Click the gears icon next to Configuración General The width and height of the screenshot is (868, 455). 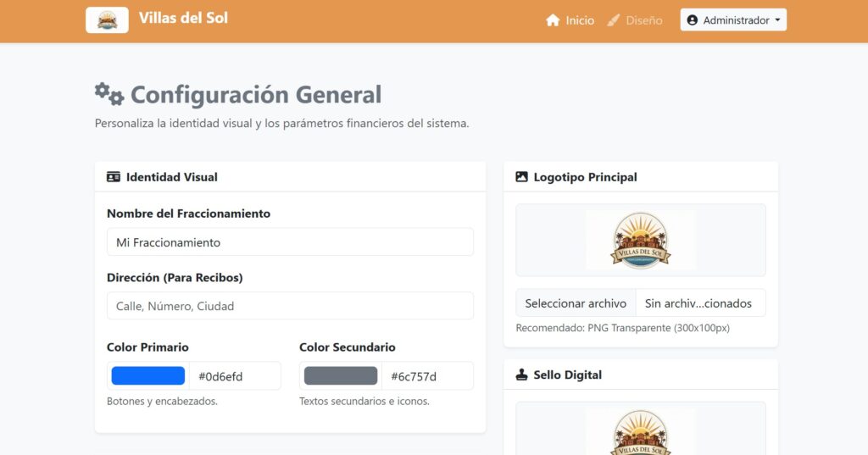tap(109, 93)
